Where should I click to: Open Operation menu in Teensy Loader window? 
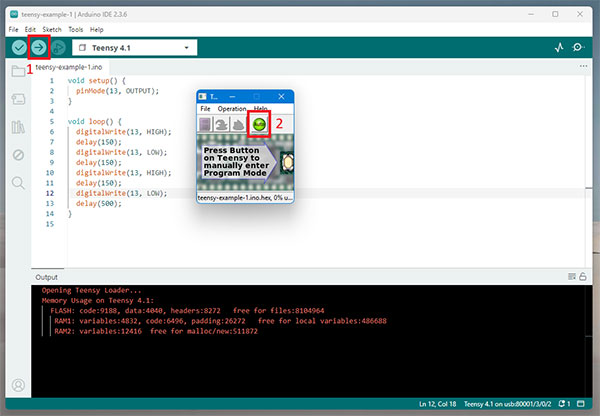point(232,109)
